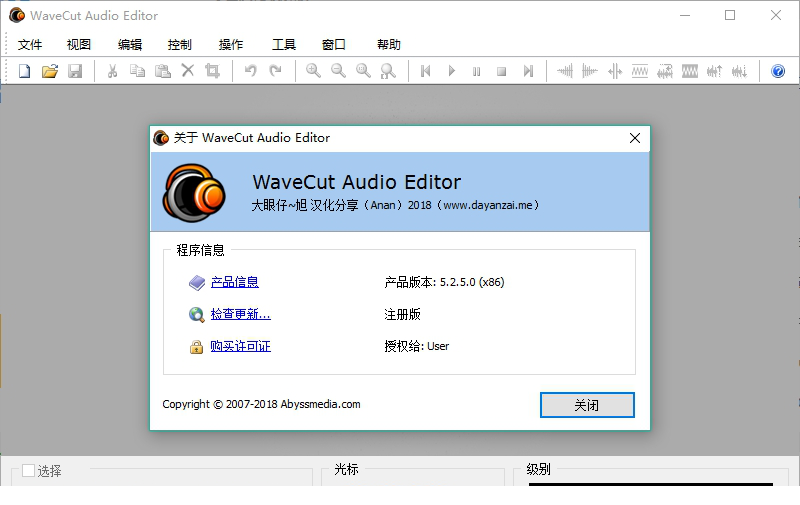Open the 操作 menu

pyautogui.click(x=231, y=45)
